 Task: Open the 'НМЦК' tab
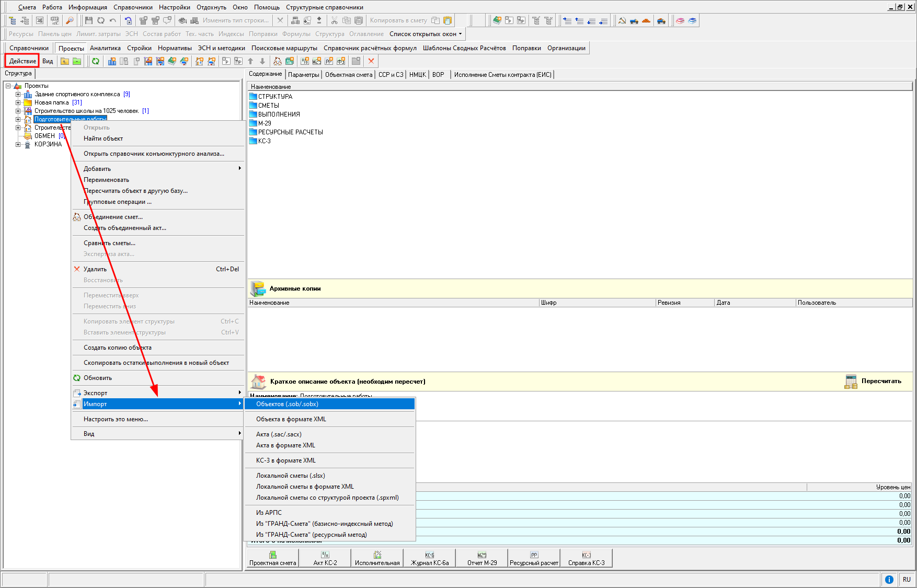click(417, 75)
